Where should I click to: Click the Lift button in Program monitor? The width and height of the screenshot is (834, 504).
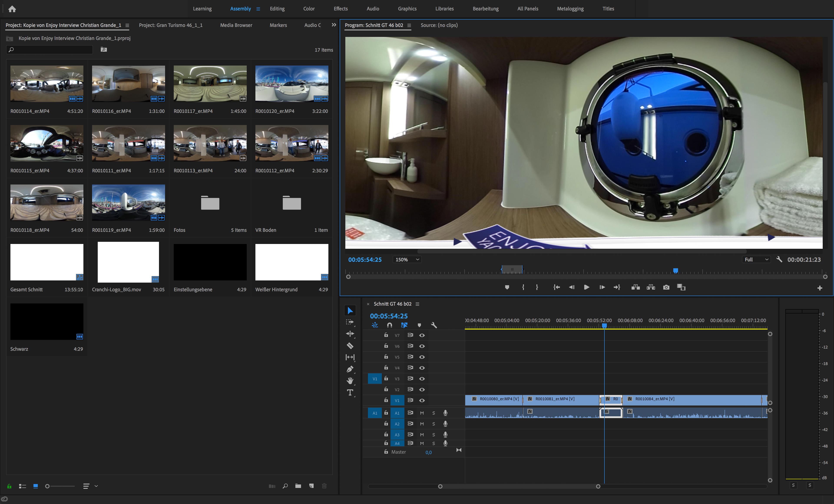click(635, 287)
